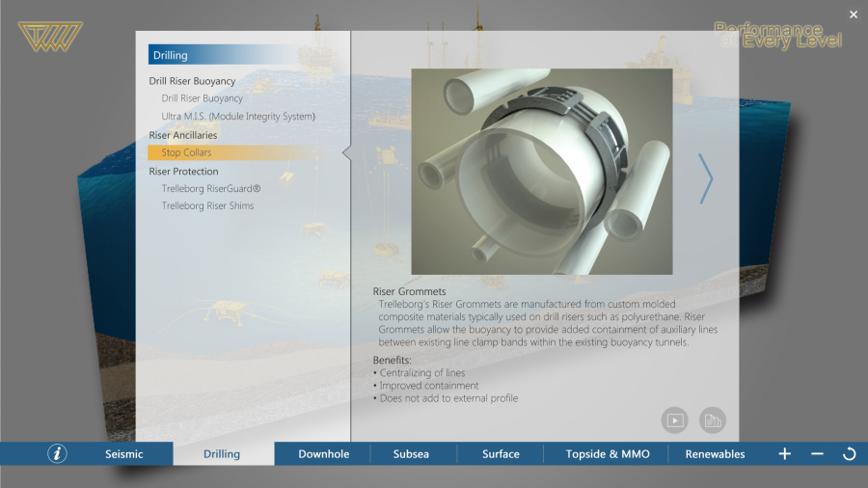Click the Drill Riser Buoyancy category heading
The height and width of the screenshot is (488, 868).
click(192, 81)
